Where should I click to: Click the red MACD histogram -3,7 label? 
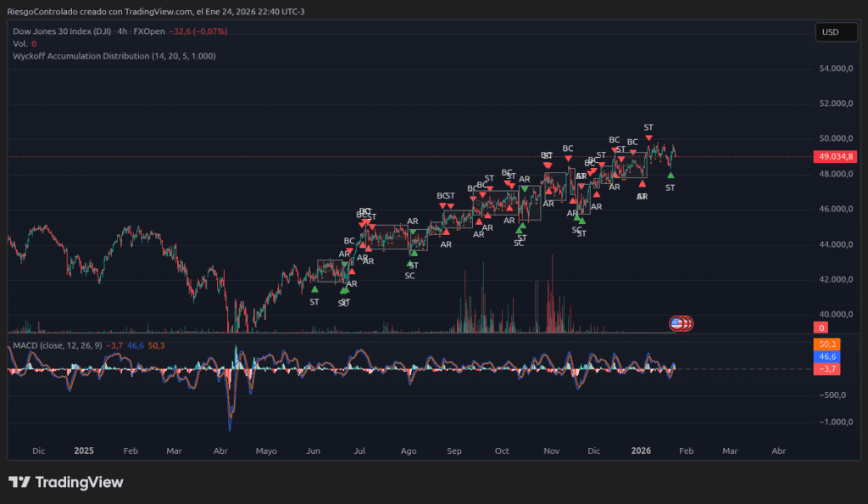click(827, 369)
